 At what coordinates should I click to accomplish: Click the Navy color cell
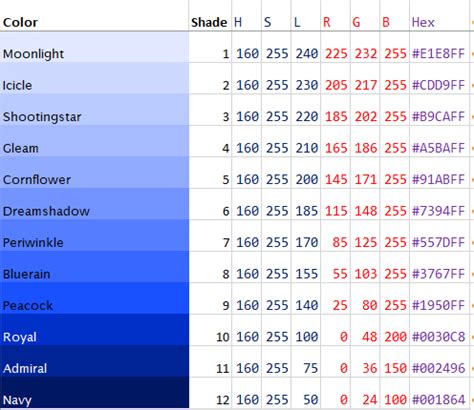pos(94,392)
